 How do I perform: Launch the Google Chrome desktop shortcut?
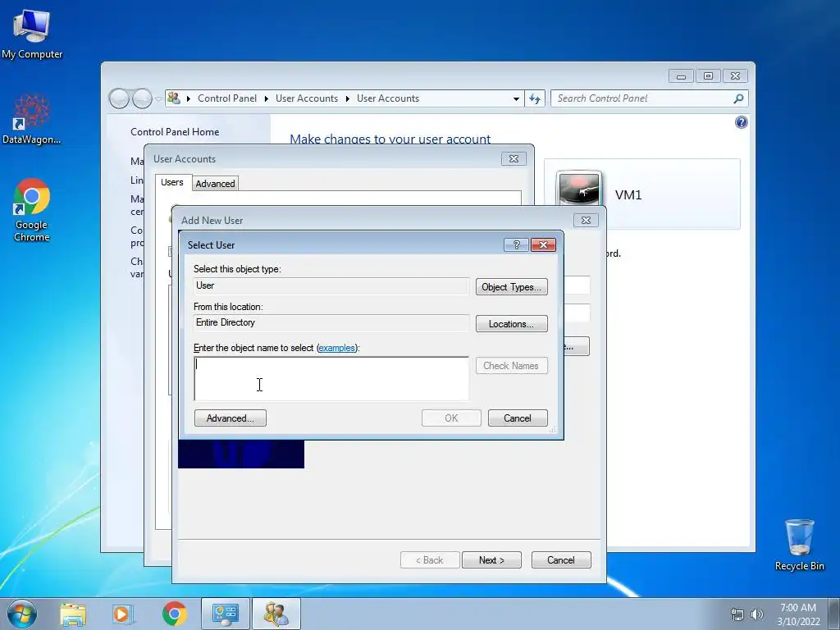[x=32, y=209]
